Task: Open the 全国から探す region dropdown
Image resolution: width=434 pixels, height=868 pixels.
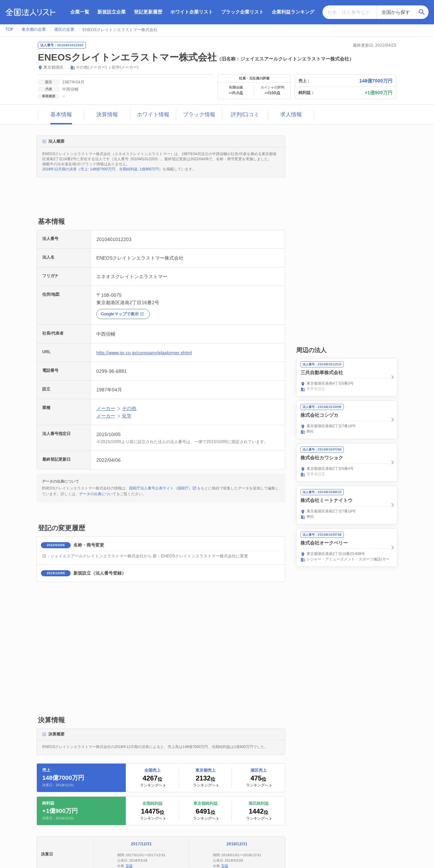Action: [395, 12]
